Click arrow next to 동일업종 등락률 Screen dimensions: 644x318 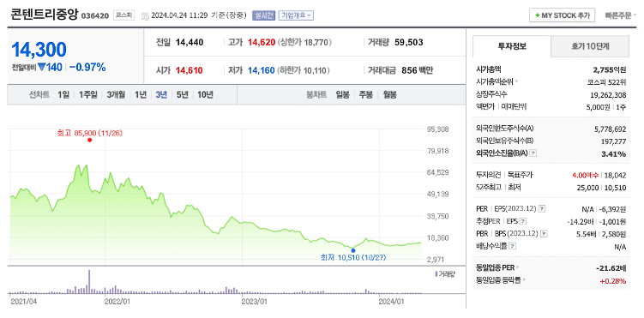click(524, 280)
